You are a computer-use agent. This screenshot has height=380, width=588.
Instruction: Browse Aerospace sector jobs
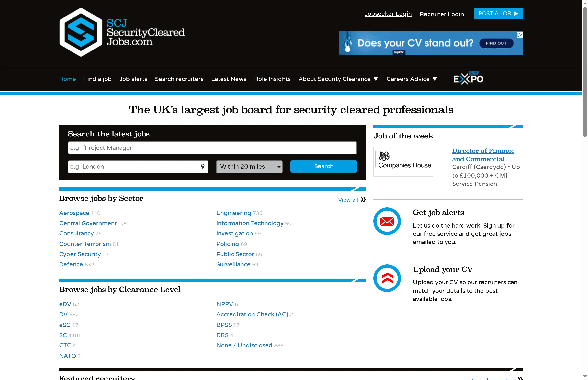pyautogui.click(x=74, y=213)
